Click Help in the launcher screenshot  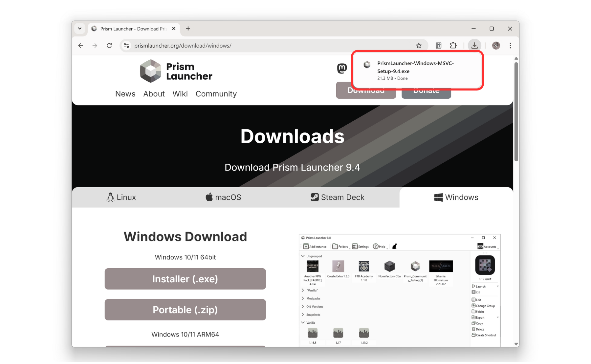coord(379,246)
